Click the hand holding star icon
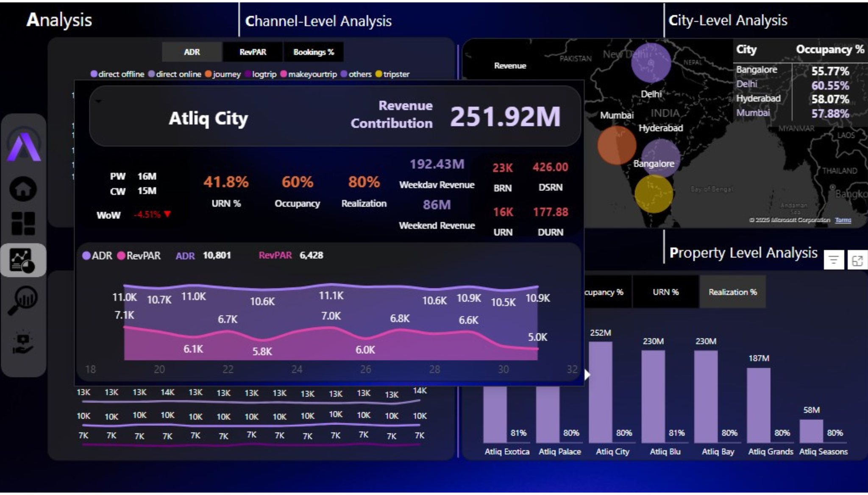Image resolution: width=868 pixels, height=495 pixels. tap(23, 342)
